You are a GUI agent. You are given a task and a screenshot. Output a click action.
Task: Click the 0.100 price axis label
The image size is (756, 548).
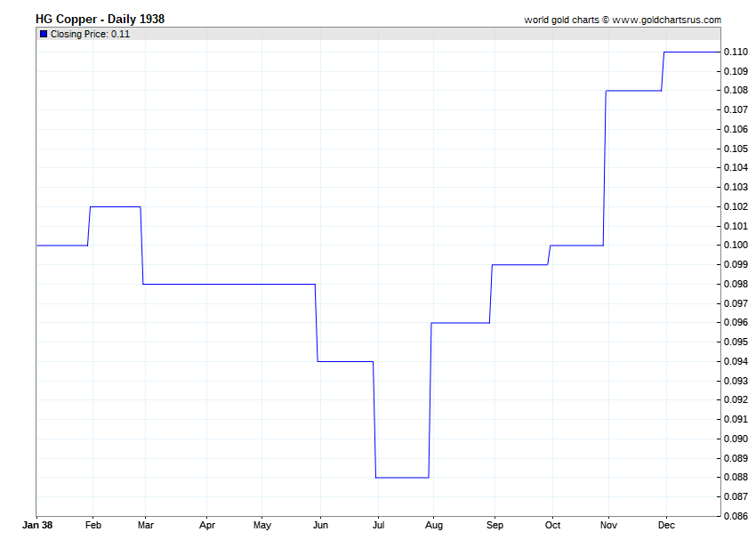click(x=736, y=245)
